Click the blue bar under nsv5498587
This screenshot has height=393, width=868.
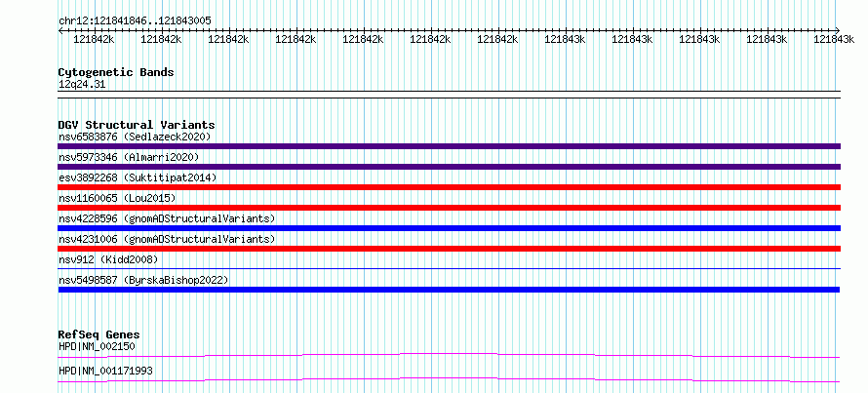[449, 290]
